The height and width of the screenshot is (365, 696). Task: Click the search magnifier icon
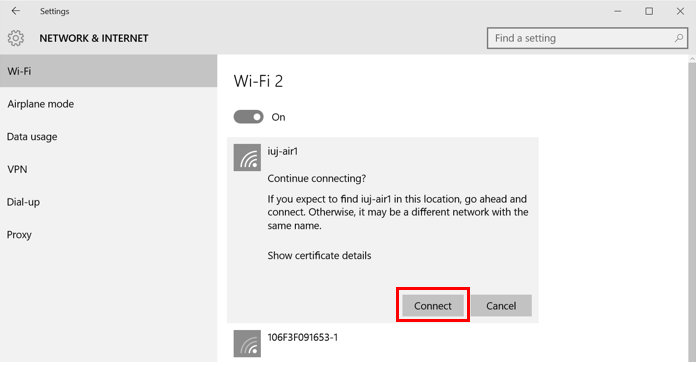coord(679,38)
